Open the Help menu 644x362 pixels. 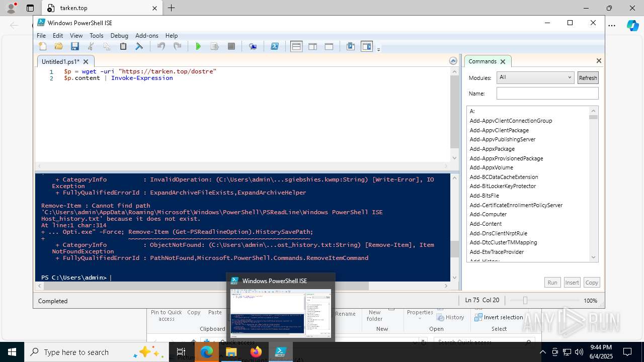pyautogui.click(x=172, y=36)
